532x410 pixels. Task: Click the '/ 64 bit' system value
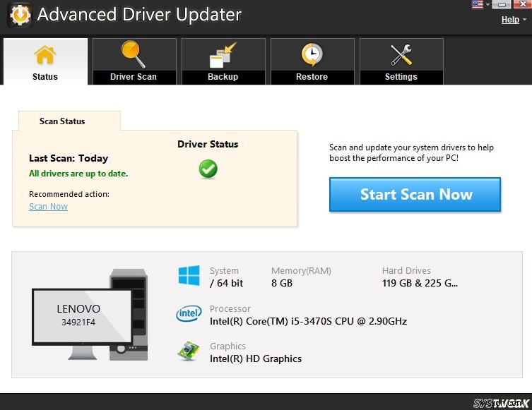coord(226,283)
